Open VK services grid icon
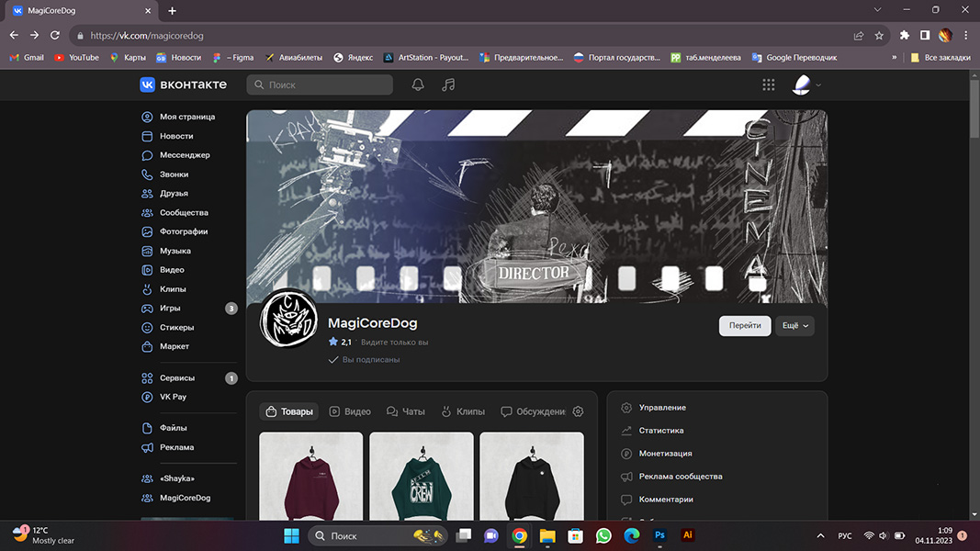980x551 pixels. (x=768, y=84)
